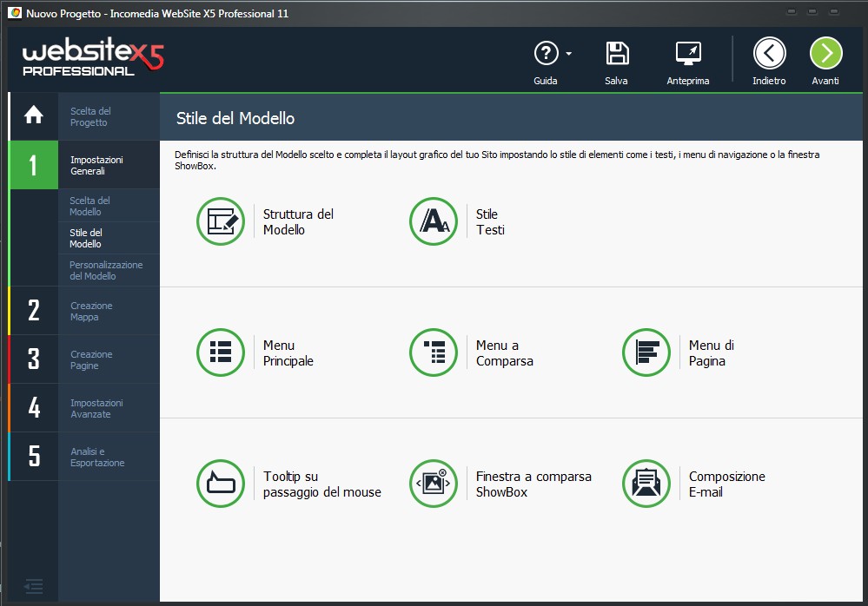The height and width of the screenshot is (606, 868).
Task: Open the Menu di Pagina icon
Action: [x=646, y=352]
